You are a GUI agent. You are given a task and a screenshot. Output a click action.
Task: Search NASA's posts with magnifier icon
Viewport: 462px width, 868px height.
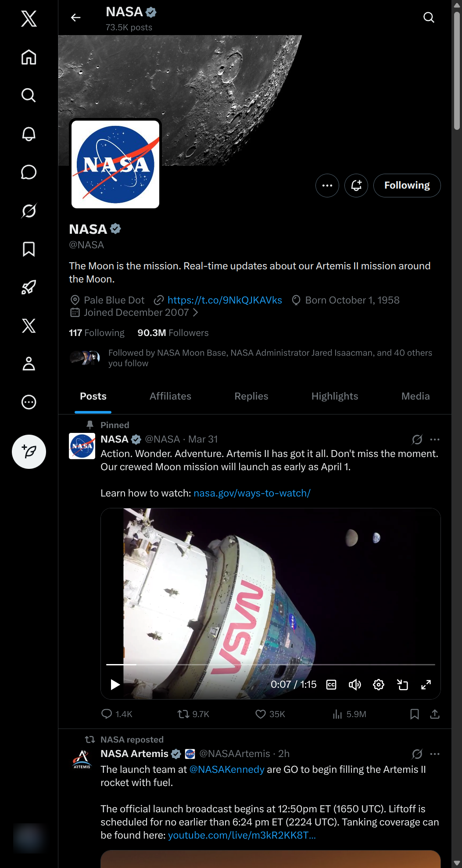(429, 18)
